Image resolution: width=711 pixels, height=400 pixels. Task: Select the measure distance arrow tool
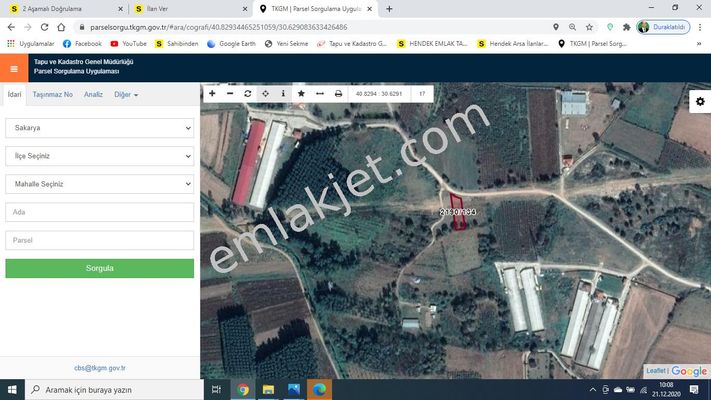(319, 93)
